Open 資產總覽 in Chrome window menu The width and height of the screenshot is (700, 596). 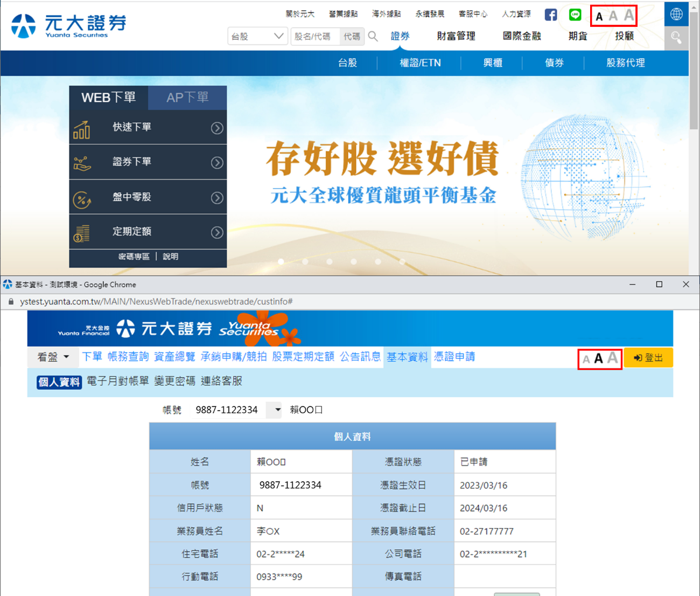174,357
